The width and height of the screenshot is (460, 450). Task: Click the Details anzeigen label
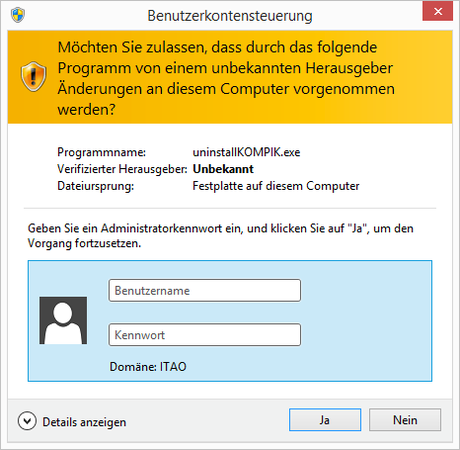coord(84,422)
